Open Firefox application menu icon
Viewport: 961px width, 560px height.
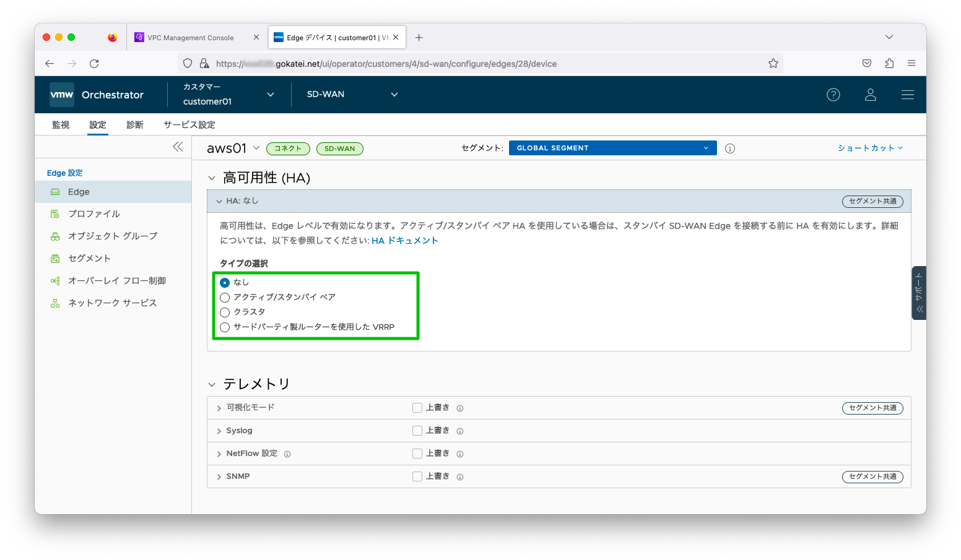[911, 63]
